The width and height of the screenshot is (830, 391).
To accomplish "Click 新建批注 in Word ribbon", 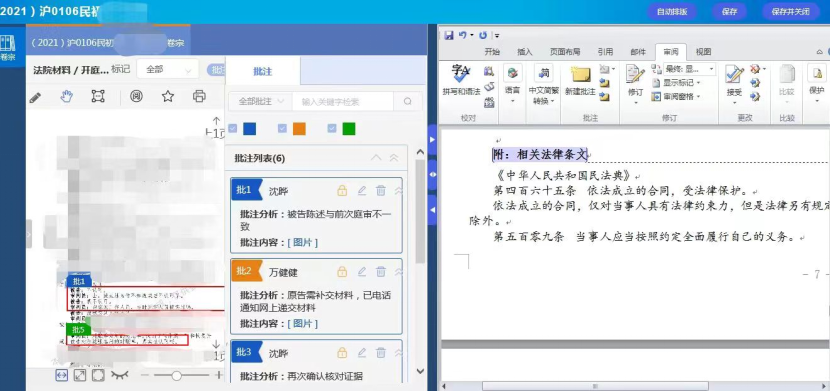I will [580, 80].
